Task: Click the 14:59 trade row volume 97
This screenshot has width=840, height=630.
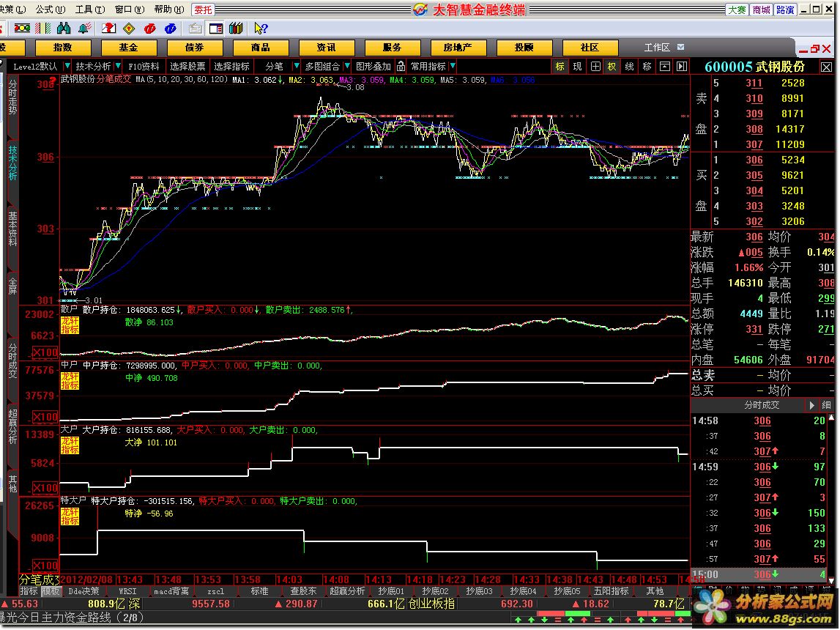Action: pyautogui.click(x=819, y=467)
